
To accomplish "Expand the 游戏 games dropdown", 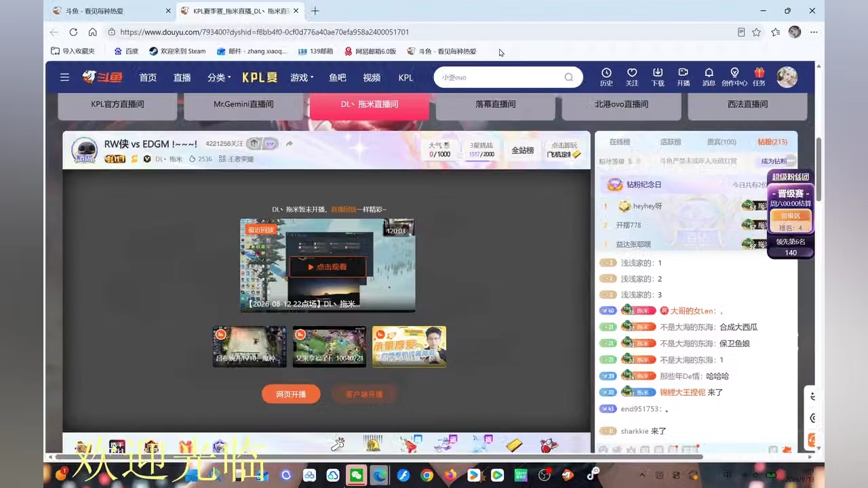I will 302,77.
